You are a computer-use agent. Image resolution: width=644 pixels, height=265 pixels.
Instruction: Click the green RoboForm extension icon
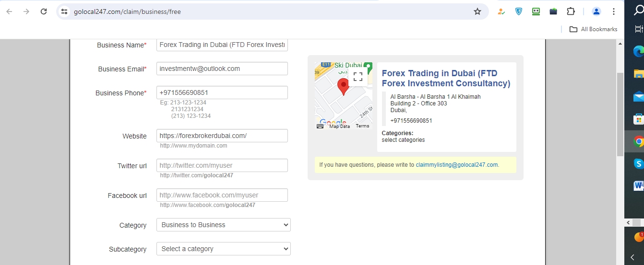[x=536, y=12]
